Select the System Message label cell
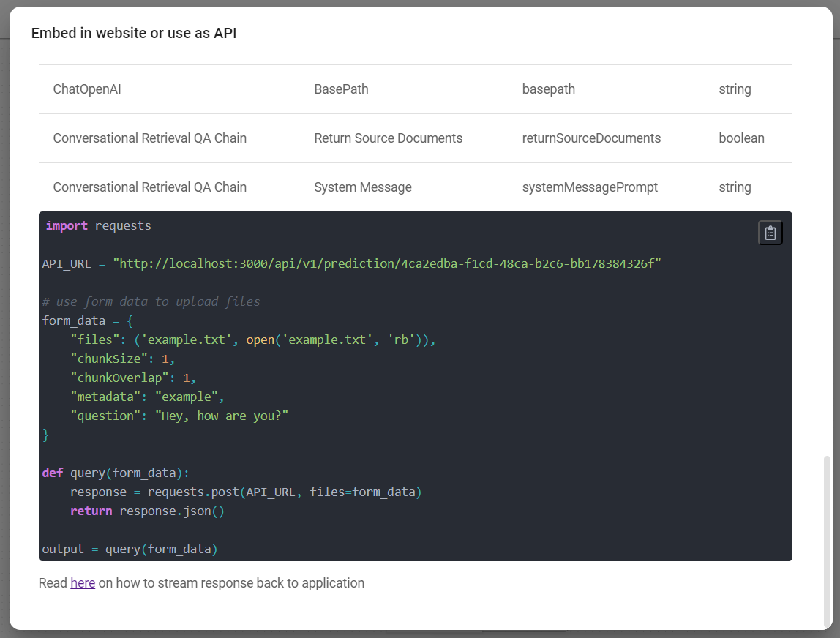This screenshot has height=638, width=840. [363, 187]
